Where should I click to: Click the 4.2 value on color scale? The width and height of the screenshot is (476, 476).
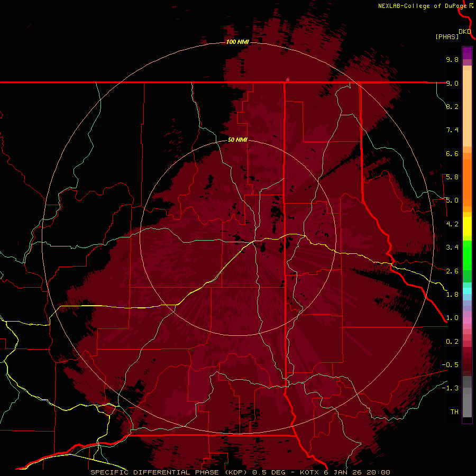click(x=452, y=224)
